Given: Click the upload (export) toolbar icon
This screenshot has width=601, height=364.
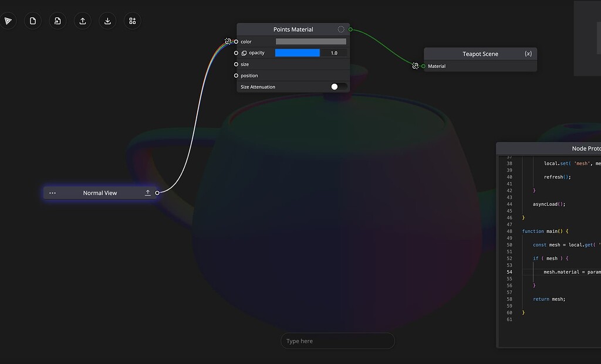Looking at the screenshot, I should click(x=82, y=21).
